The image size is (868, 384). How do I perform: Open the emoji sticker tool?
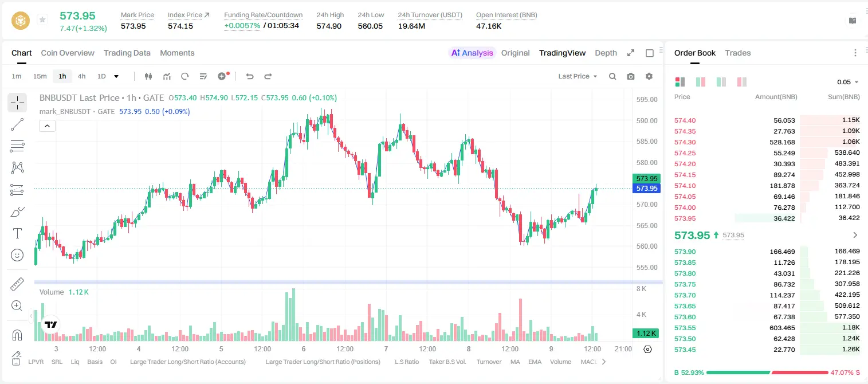(x=17, y=255)
